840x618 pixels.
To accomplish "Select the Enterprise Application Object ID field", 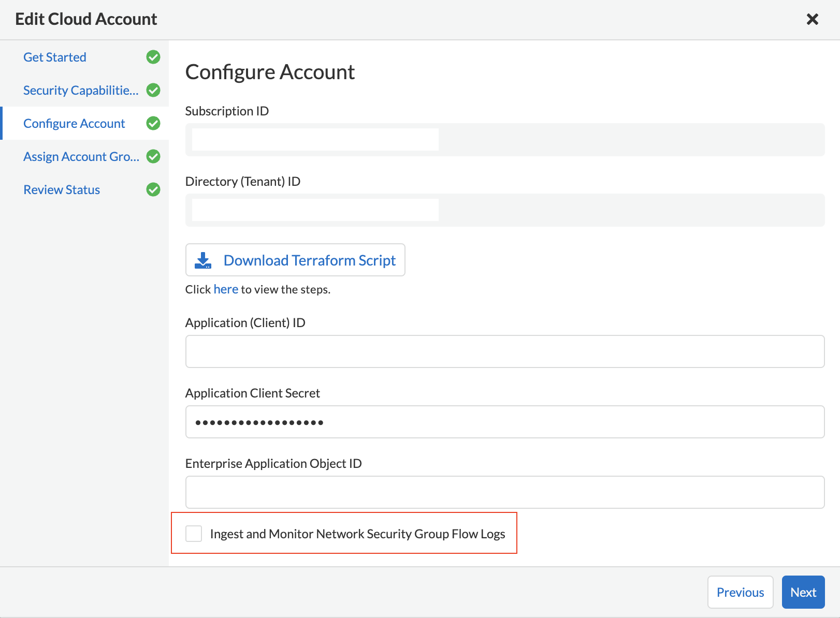I will [504, 492].
